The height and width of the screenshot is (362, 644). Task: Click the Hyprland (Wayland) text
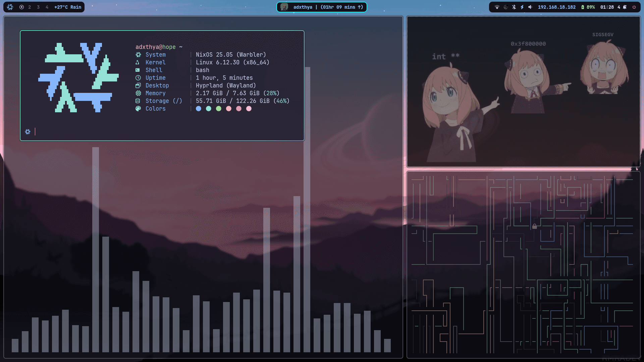[x=226, y=85]
